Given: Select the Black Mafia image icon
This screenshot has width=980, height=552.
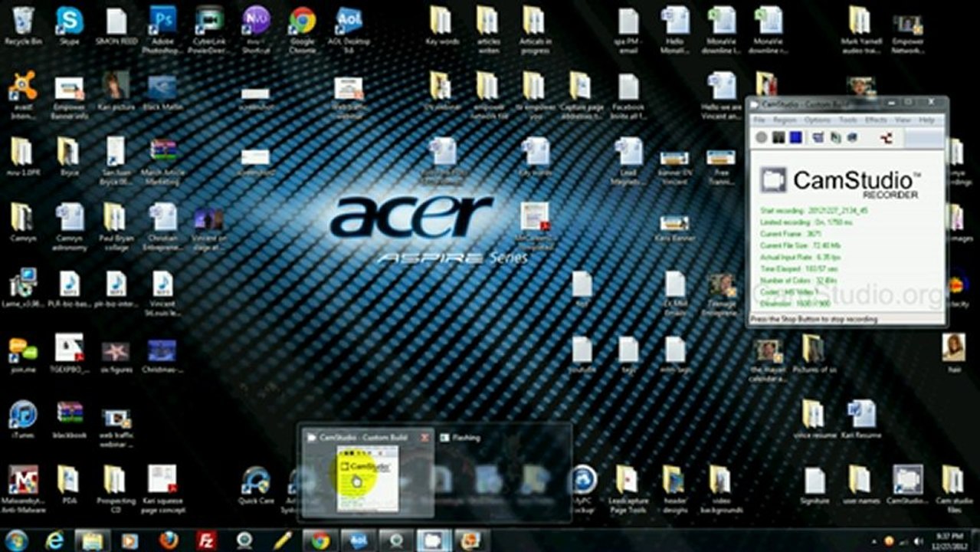Looking at the screenshot, I should click(x=162, y=91).
